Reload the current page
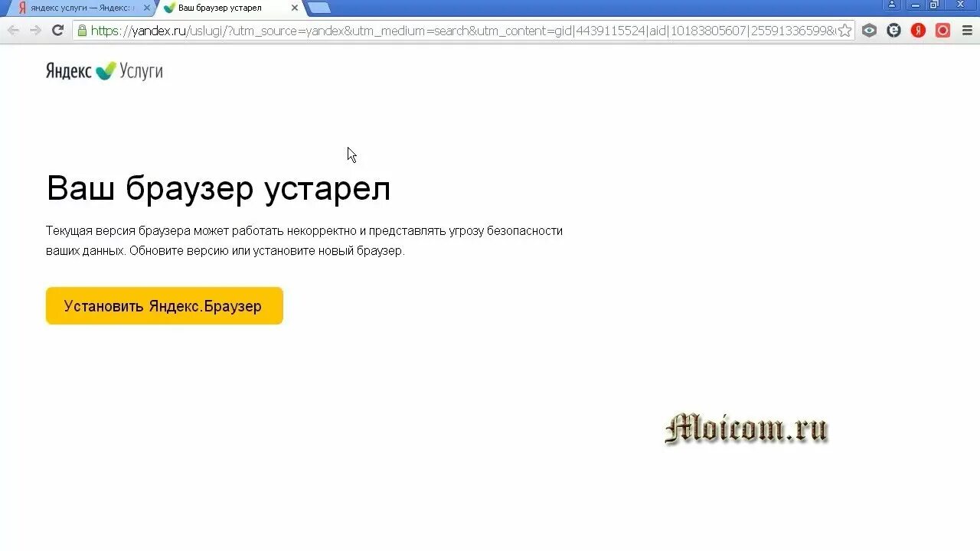The height and width of the screenshot is (551, 980). tap(57, 31)
